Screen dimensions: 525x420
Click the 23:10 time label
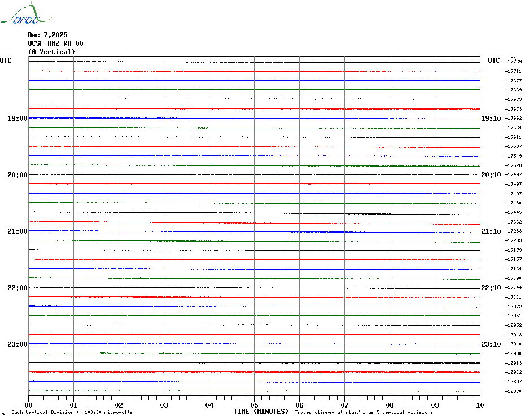point(491,344)
